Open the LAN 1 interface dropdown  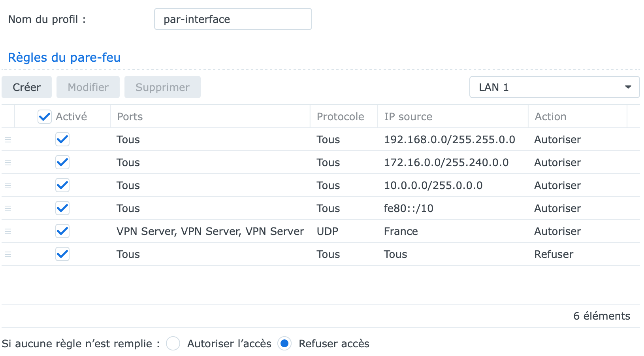click(554, 87)
